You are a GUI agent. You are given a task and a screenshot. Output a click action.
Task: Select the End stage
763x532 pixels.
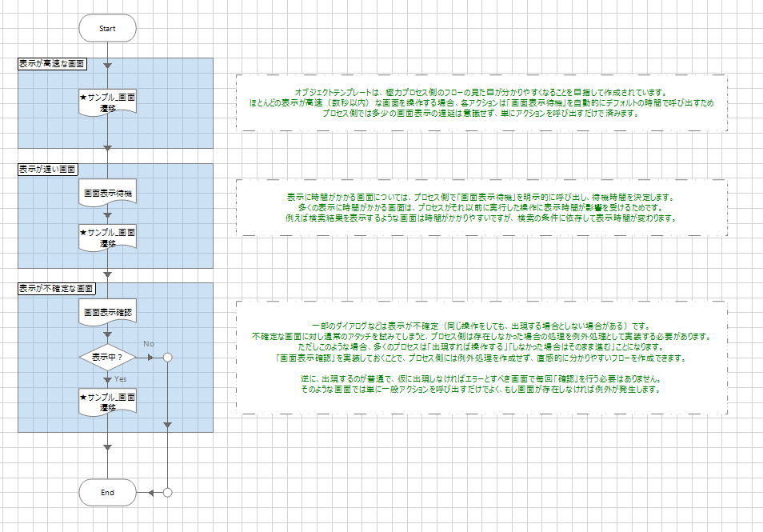click(x=107, y=492)
